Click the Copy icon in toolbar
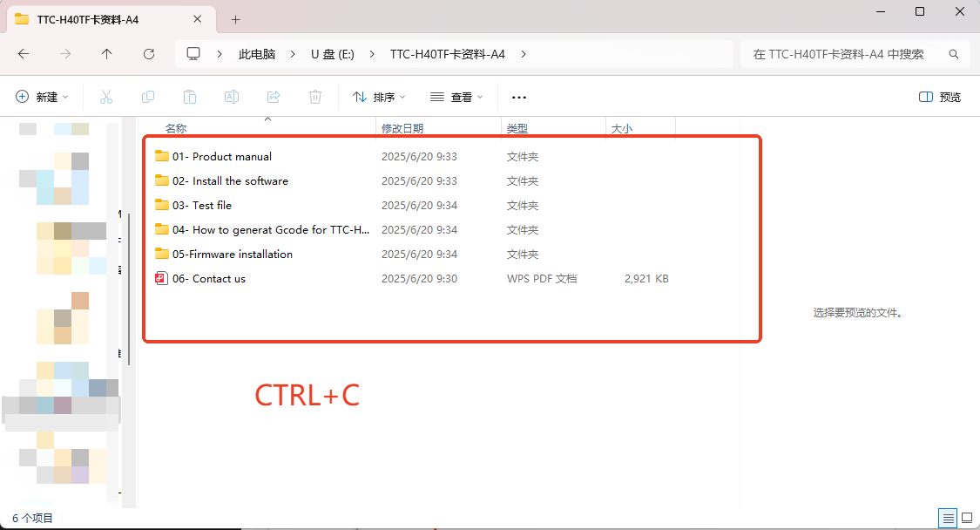980x530 pixels. tap(148, 97)
